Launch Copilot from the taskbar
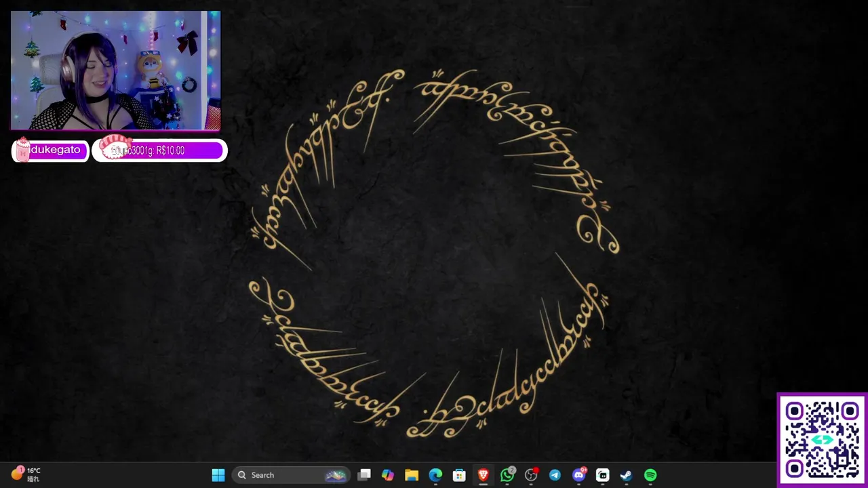 click(x=388, y=475)
